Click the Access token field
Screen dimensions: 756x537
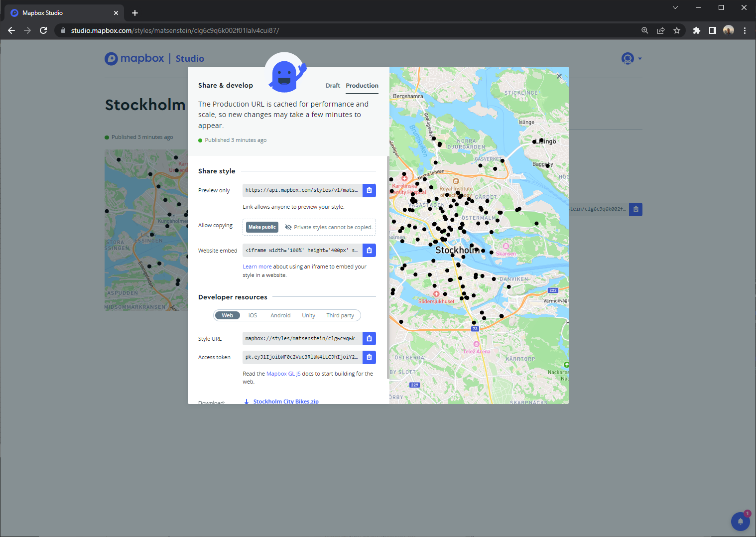302,357
